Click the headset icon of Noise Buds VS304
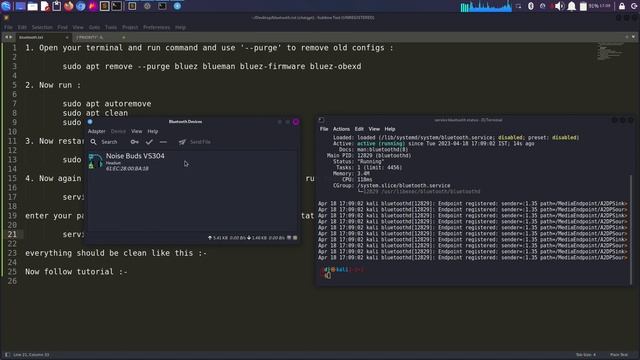Screen dimensions: 640x360 (95, 161)
